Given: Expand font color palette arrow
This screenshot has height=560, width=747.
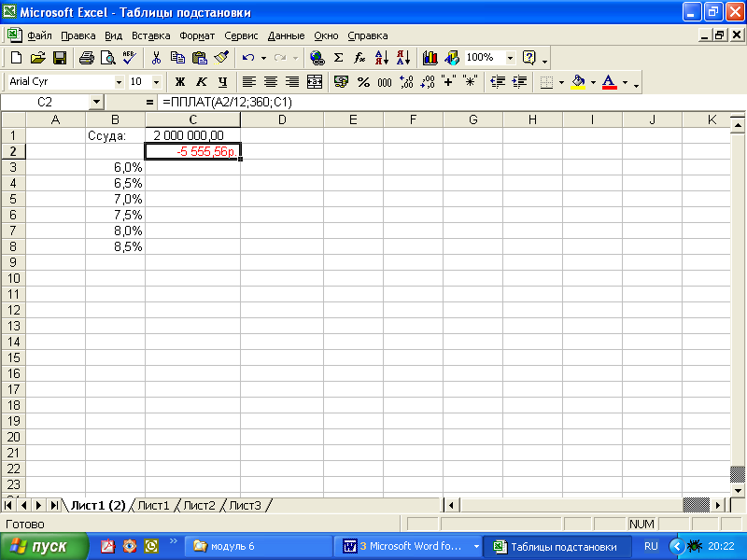Looking at the screenshot, I should (x=625, y=82).
